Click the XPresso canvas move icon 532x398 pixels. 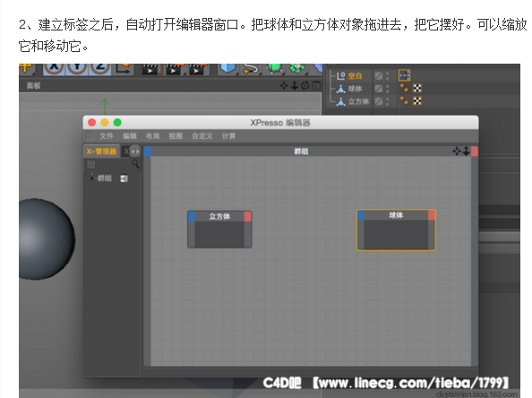point(457,151)
